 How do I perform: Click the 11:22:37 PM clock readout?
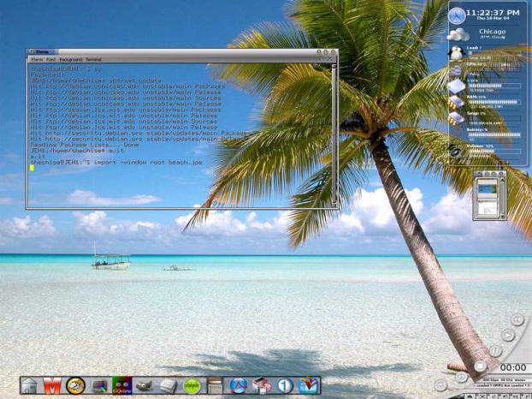(493, 13)
